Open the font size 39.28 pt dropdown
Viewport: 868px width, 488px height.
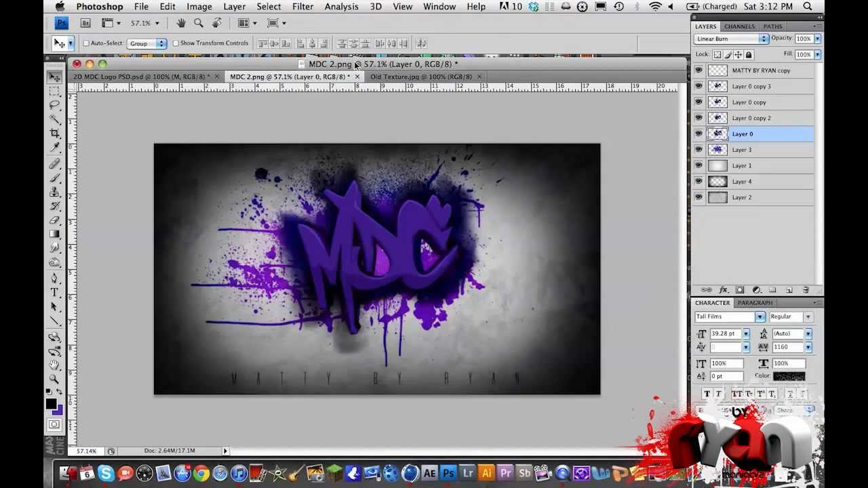[746, 333]
